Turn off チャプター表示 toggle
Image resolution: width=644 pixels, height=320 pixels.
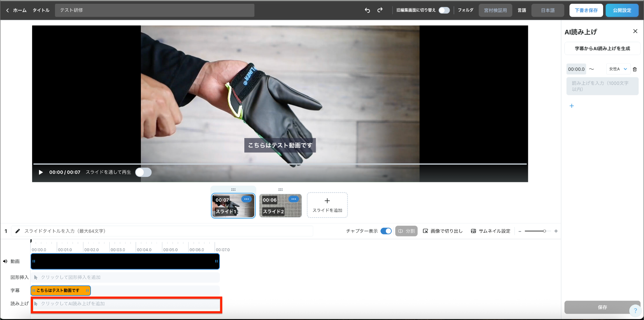tap(386, 231)
